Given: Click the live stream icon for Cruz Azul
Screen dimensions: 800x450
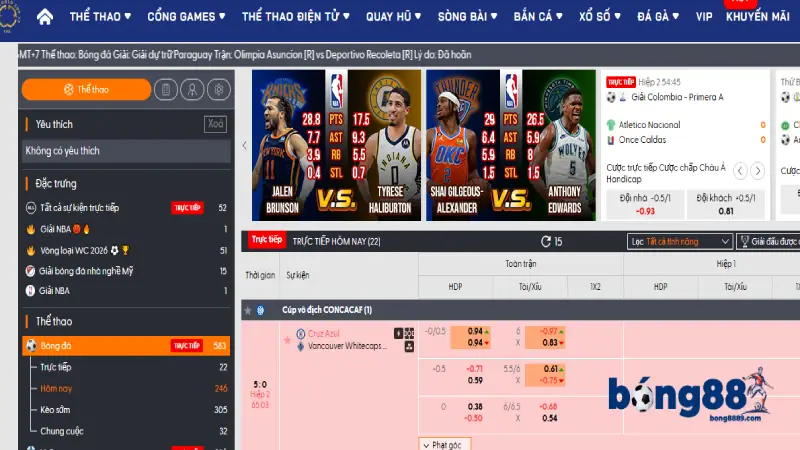Looking at the screenshot, I should pos(398,334).
